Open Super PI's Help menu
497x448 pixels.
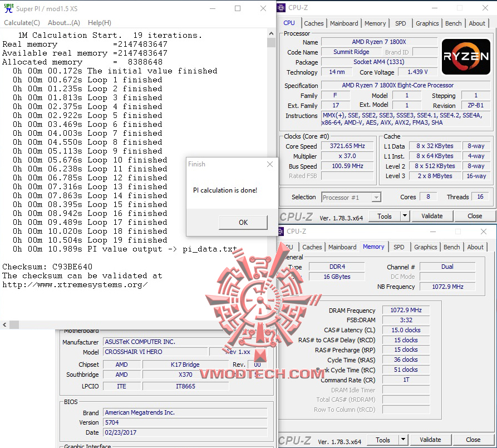coord(99,22)
